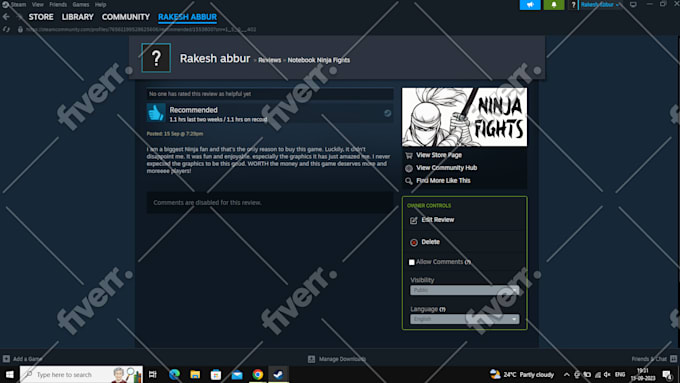
Task: Click the Steam URL address bar
Action: tap(141, 29)
